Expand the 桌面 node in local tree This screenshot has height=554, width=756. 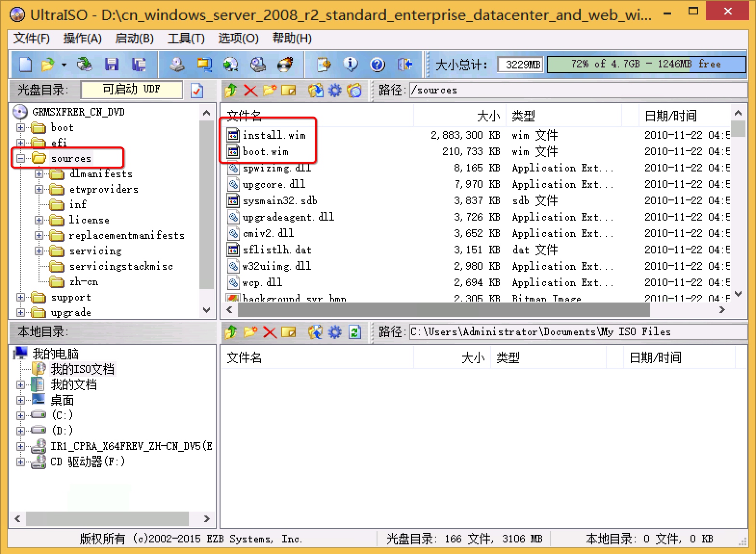[x=21, y=400]
